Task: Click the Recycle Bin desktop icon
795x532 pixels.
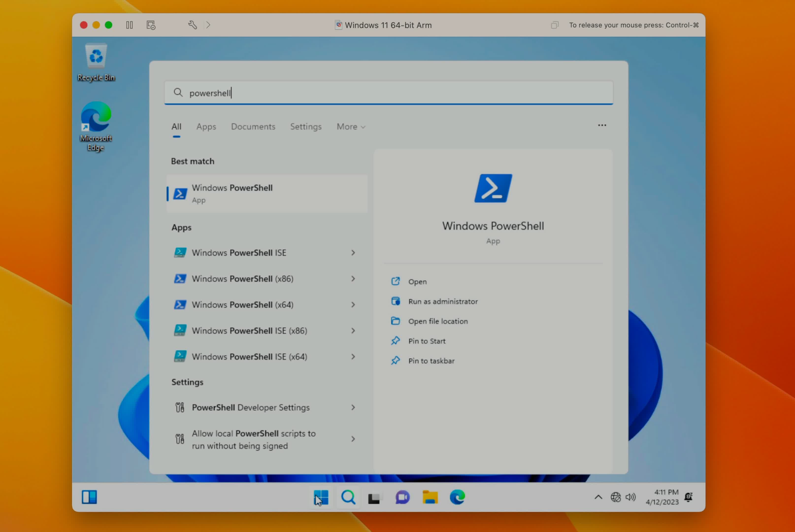Action: pos(96,62)
